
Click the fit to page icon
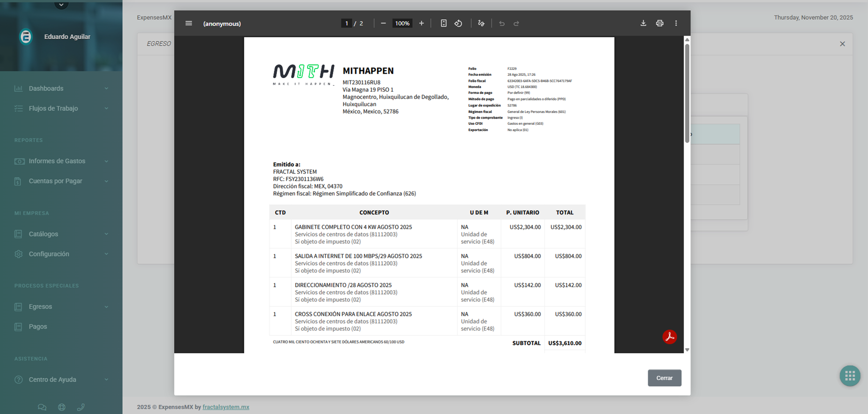[x=444, y=23]
